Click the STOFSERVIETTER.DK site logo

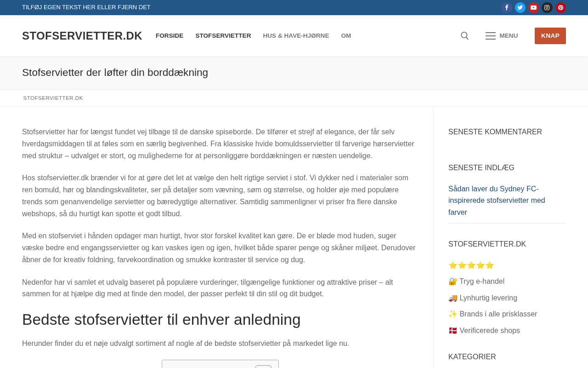click(82, 36)
